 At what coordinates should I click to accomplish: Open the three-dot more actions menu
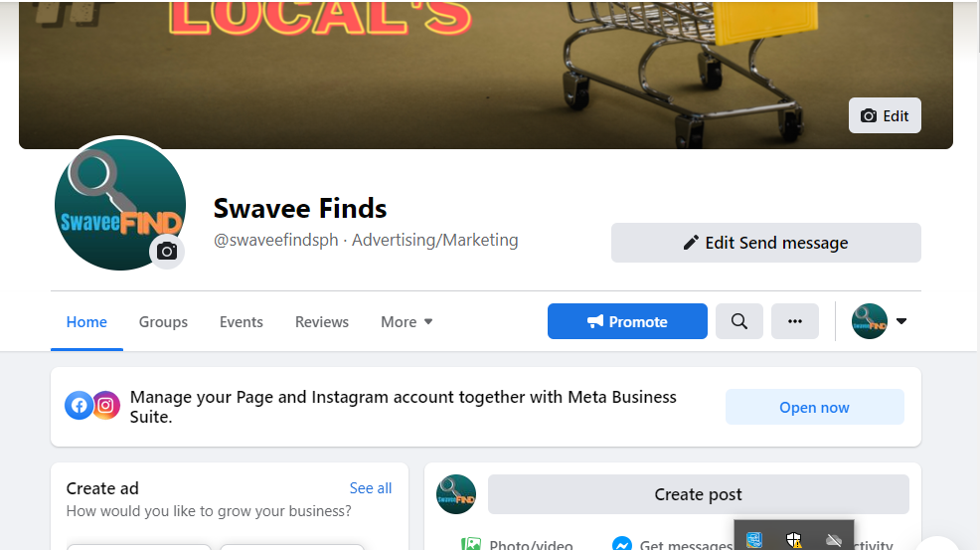tap(795, 321)
